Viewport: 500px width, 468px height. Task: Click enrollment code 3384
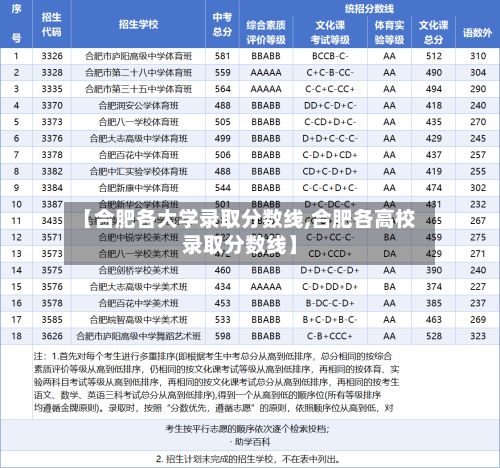coord(52,188)
